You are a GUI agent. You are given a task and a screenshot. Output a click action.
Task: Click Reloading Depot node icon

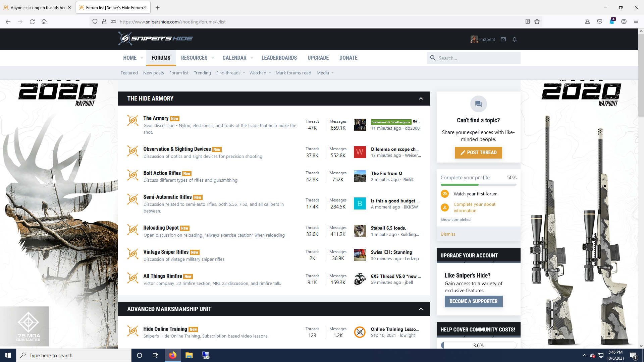[x=133, y=230]
